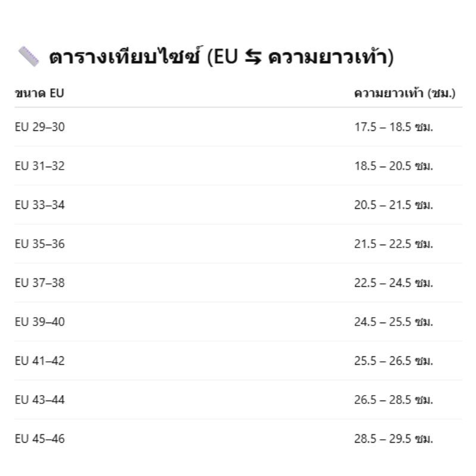476x476 pixels.
Task: Select the EU 35–36 size cell
Action: pyautogui.click(x=40, y=244)
